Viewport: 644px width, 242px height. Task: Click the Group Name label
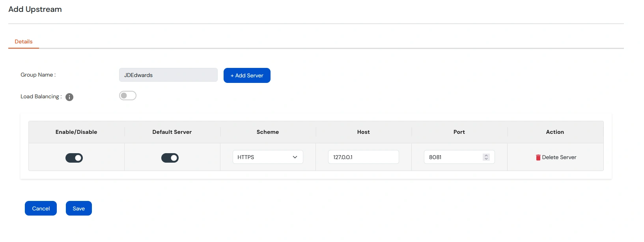click(38, 75)
